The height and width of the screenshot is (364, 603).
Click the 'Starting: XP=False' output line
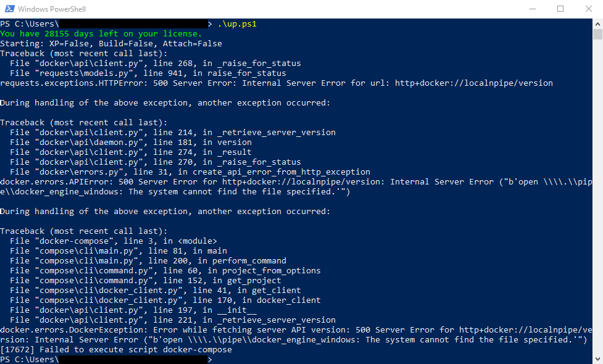(x=111, y=44)
